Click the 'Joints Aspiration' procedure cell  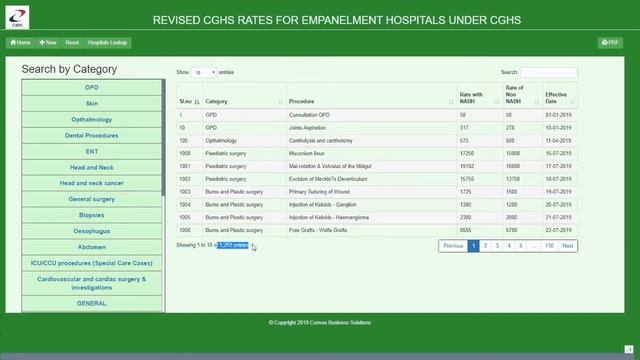point(371,128)
